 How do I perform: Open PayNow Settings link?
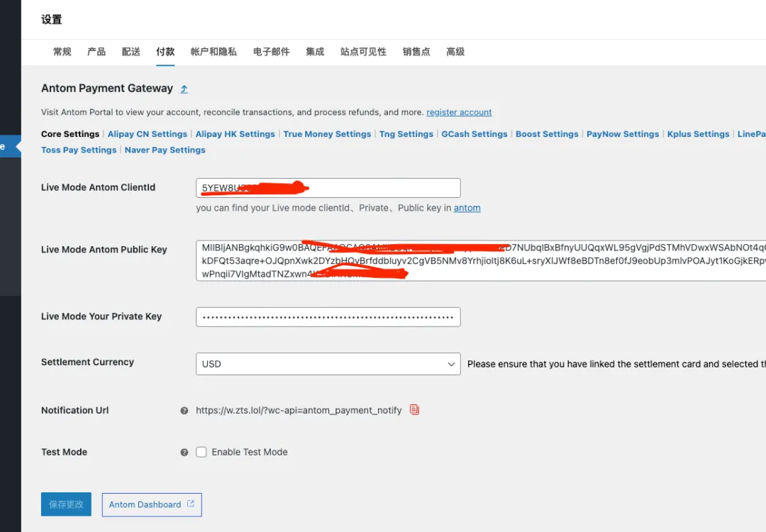tap(623, 134)
